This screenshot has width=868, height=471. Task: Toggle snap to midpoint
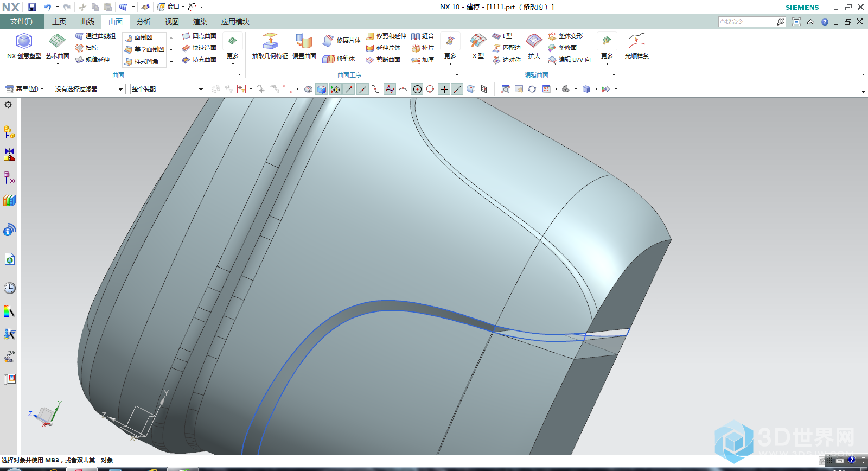(362, 89)
